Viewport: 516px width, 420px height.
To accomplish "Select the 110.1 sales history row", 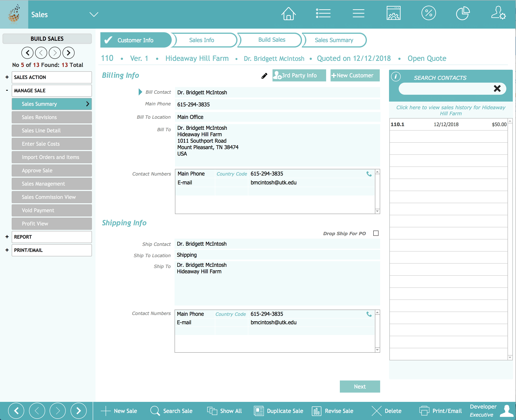I will tap(448, 124).
